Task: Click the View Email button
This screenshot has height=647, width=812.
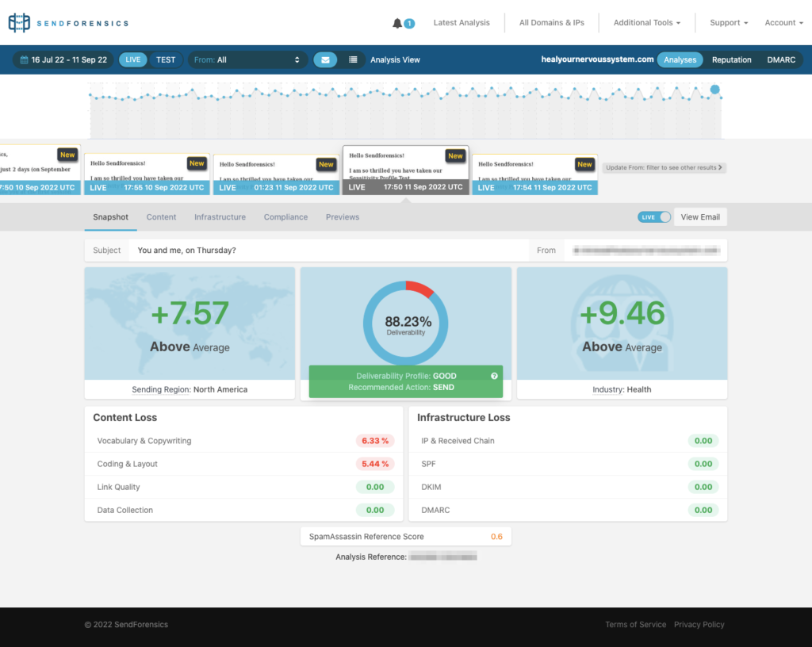Action: [700, 217]
